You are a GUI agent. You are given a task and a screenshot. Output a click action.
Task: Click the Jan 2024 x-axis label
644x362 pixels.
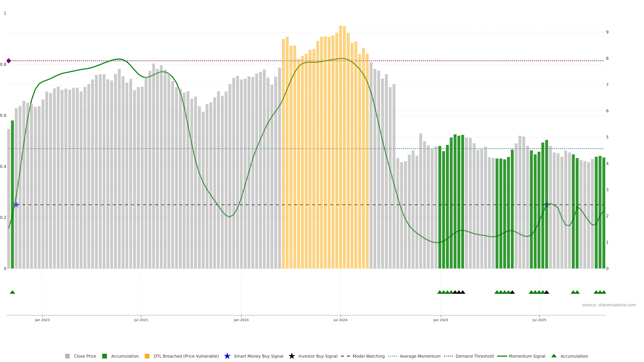click(x=241, y=320)
